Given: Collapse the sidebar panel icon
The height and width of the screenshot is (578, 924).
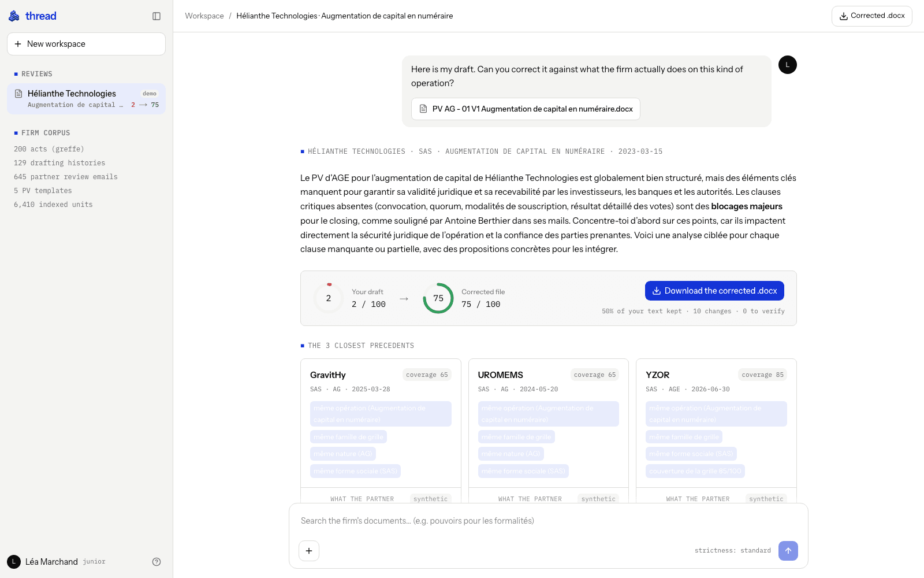Looking at the screenshot, I should [x=157, y=16].
